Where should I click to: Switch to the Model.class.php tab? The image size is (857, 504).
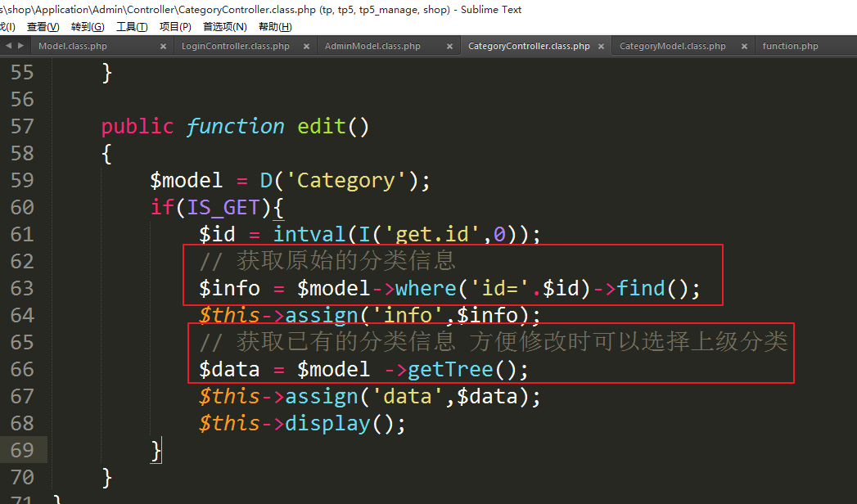click(x=73, y=47)
